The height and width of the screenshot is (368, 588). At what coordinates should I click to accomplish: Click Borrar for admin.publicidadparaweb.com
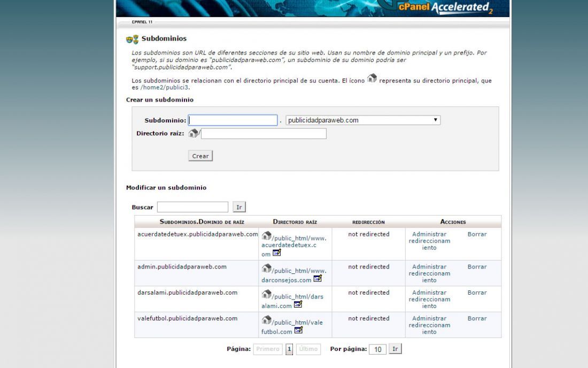[477, 267]
